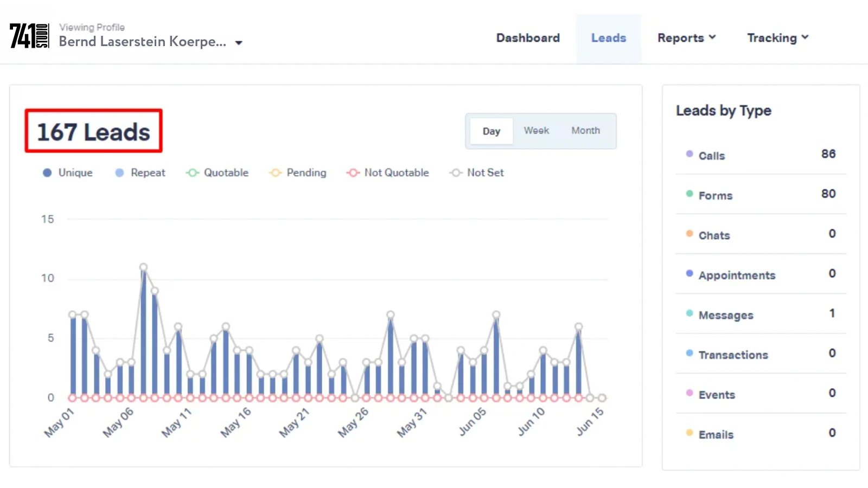Select the Not Set legend marker icon

456,172
